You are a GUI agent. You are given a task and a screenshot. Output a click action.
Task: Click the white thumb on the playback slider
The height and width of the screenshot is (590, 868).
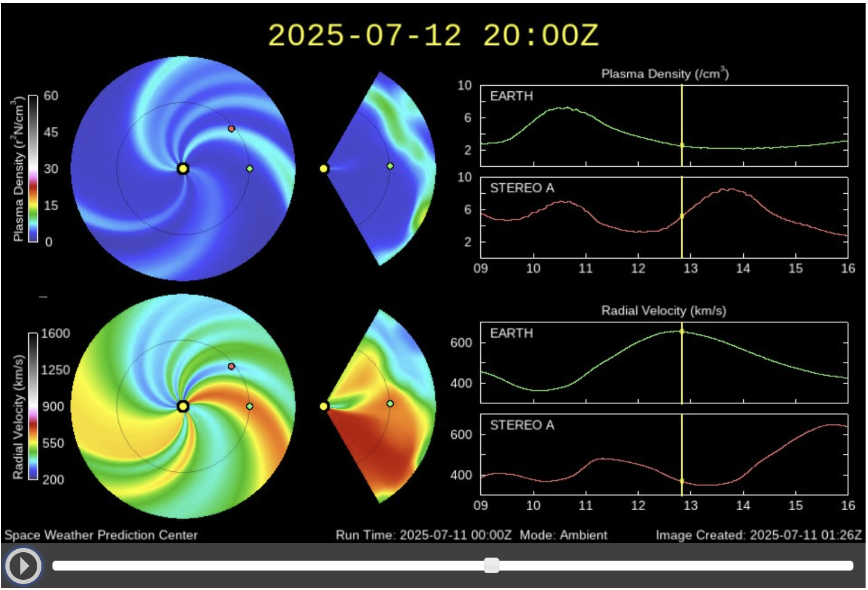[492, 565]
